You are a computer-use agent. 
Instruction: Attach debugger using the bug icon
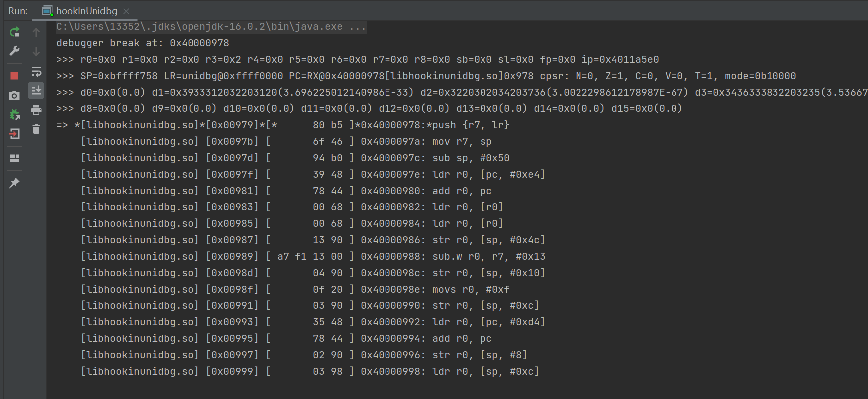(x=14, y=115)
